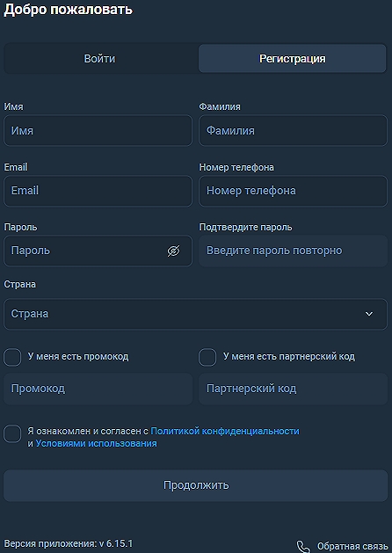This screenshot has width=392, height=553.
Task: Open the Страна country selector field
Action: (x=196, y=314)
